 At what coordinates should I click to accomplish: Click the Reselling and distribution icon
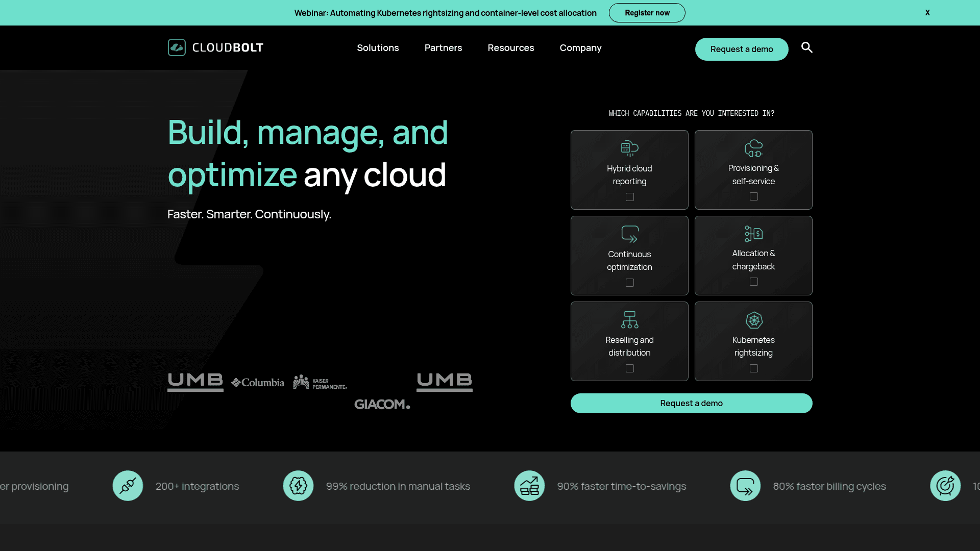(629, 320)
